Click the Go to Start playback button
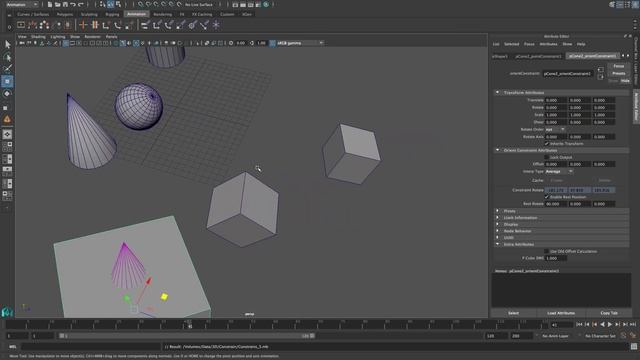 (579, 324)
